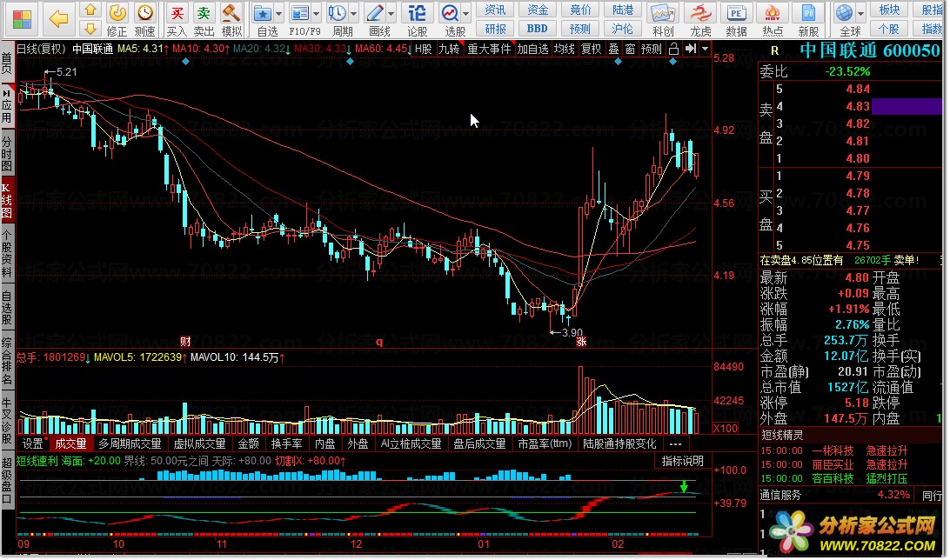Expand the 全球 dropdown arrow
This screenshot has width=950, height=560.
coord(860,13)
